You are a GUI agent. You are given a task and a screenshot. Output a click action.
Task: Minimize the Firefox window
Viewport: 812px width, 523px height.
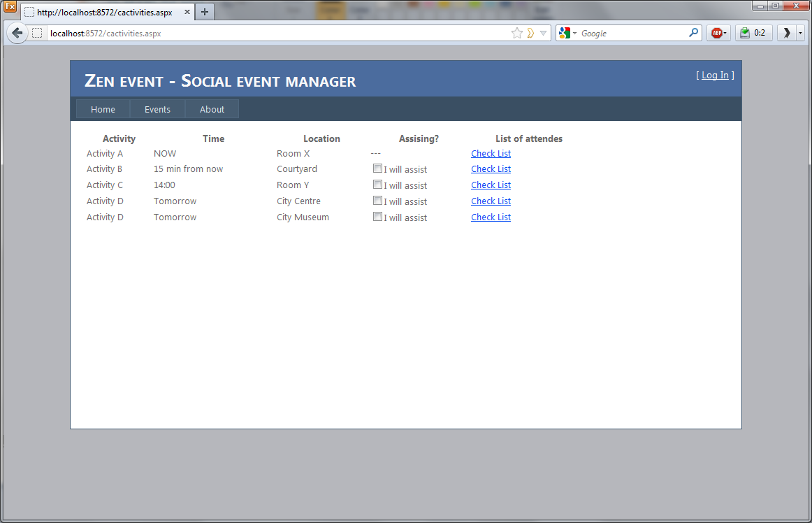pos(760,6)
